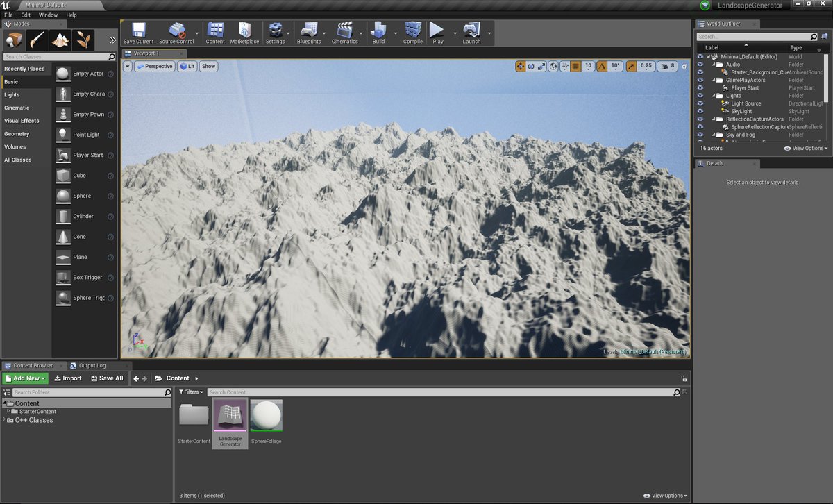Open Foliage mode leaf icon

click(83, 40)
